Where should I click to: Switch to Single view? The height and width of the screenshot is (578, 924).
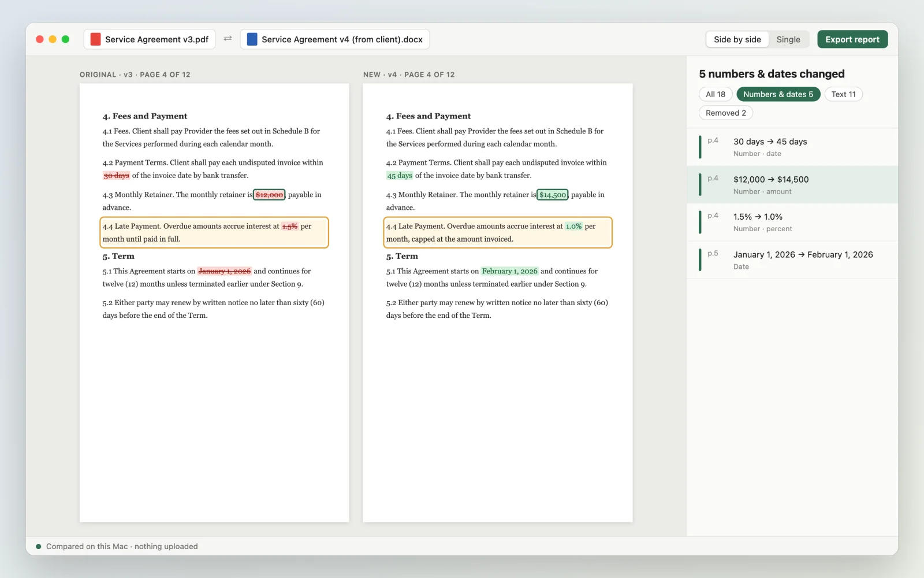[x=788, y=39]
